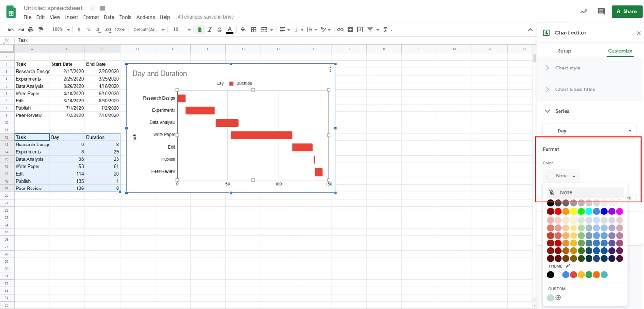Click the Day and Duration chart title

click(x=160, y=73)
